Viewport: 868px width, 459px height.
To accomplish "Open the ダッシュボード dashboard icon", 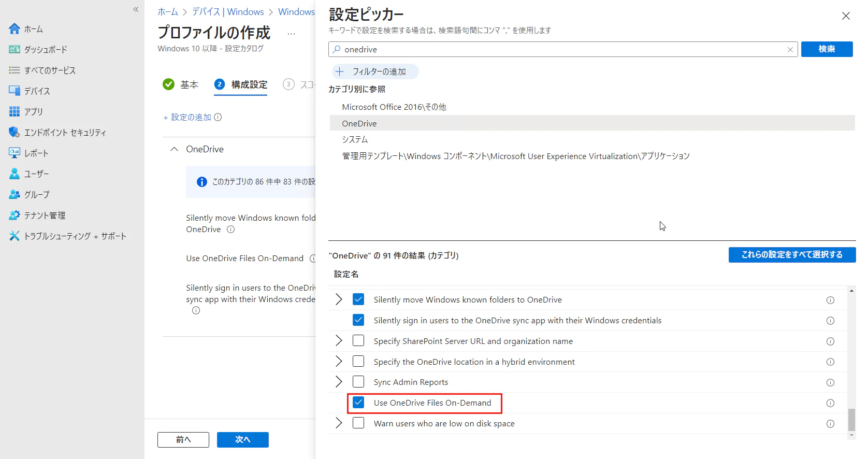I will [15, 50].
